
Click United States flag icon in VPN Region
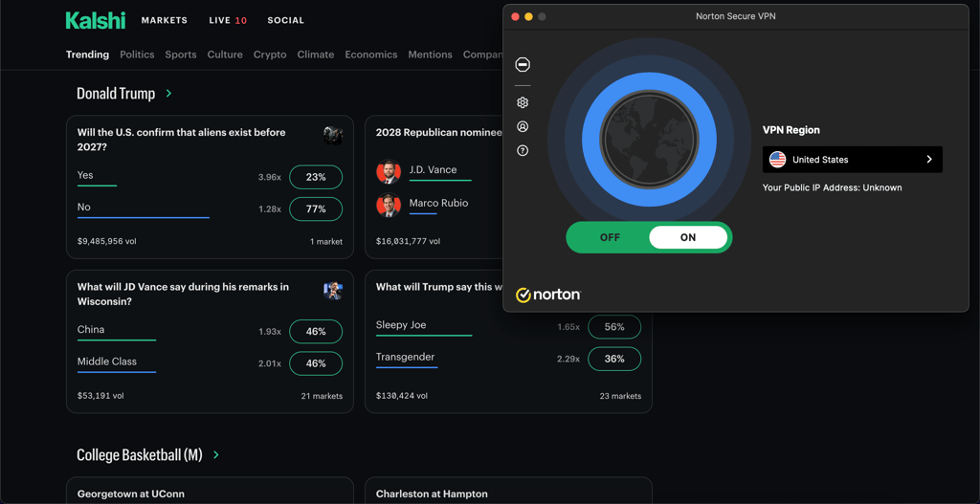pyautogui.click(x=777, y=160)
